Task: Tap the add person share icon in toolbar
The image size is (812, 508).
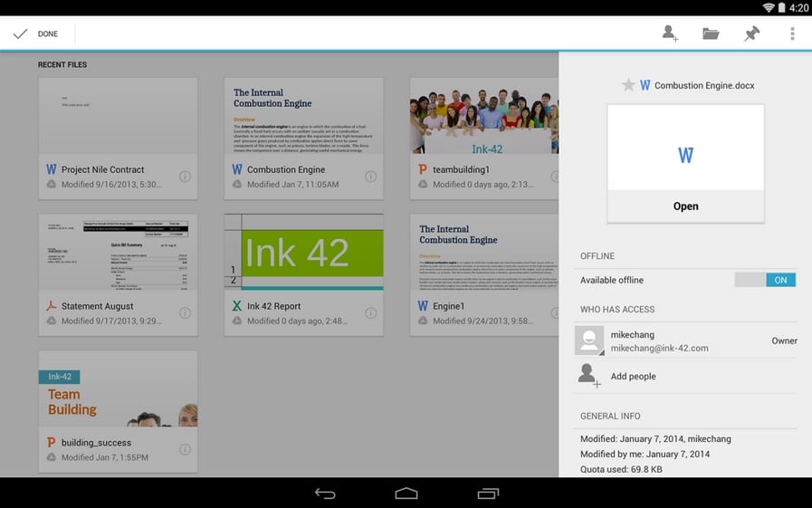Action: coord(670,34)
